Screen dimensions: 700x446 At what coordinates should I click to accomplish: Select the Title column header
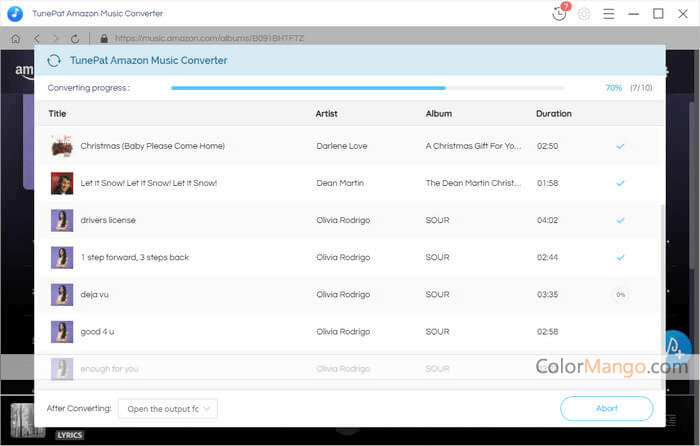(57, 114)
